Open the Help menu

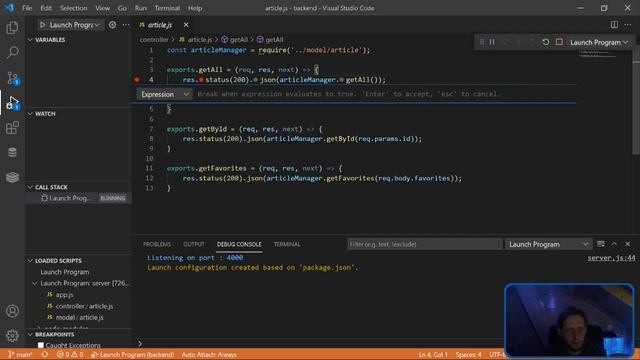195,8
